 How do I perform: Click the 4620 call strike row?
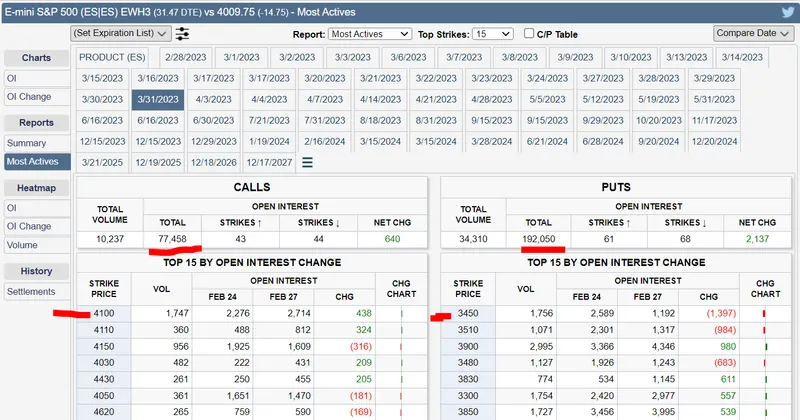point(252,411)
